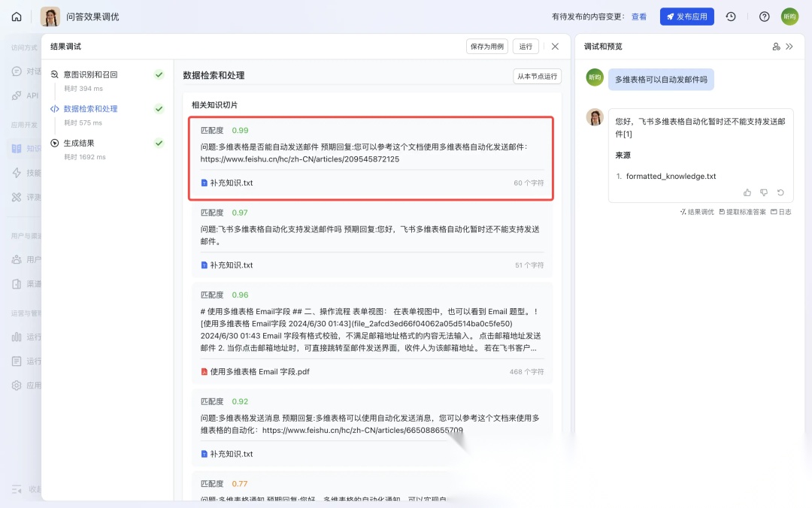
Task: Open 知识 book icon in left sidebar
Action: (x=17, y=149)
